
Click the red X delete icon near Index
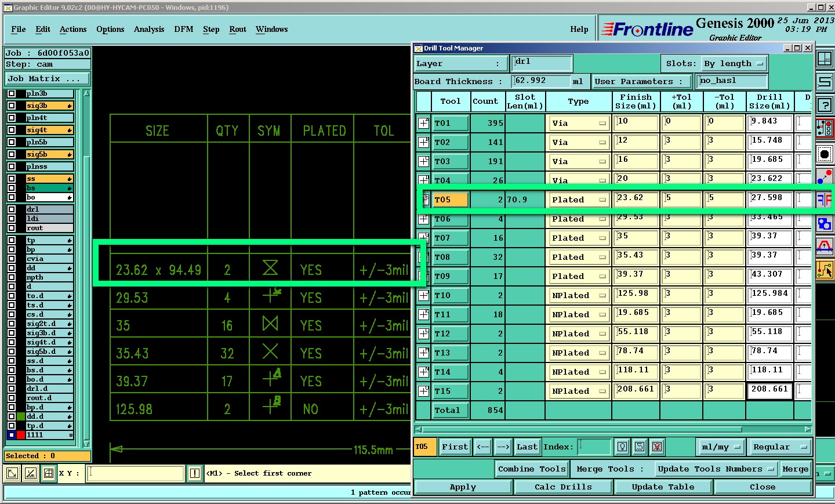657,447
